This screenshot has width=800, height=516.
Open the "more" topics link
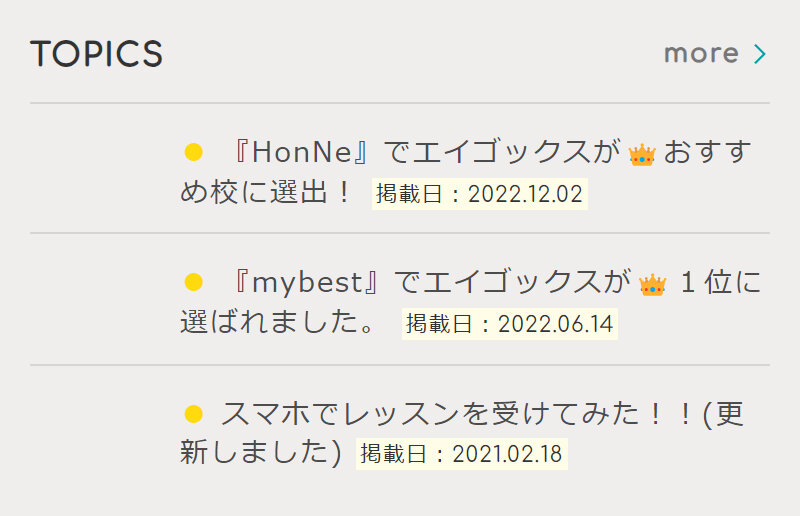click(x=702, y=53)
